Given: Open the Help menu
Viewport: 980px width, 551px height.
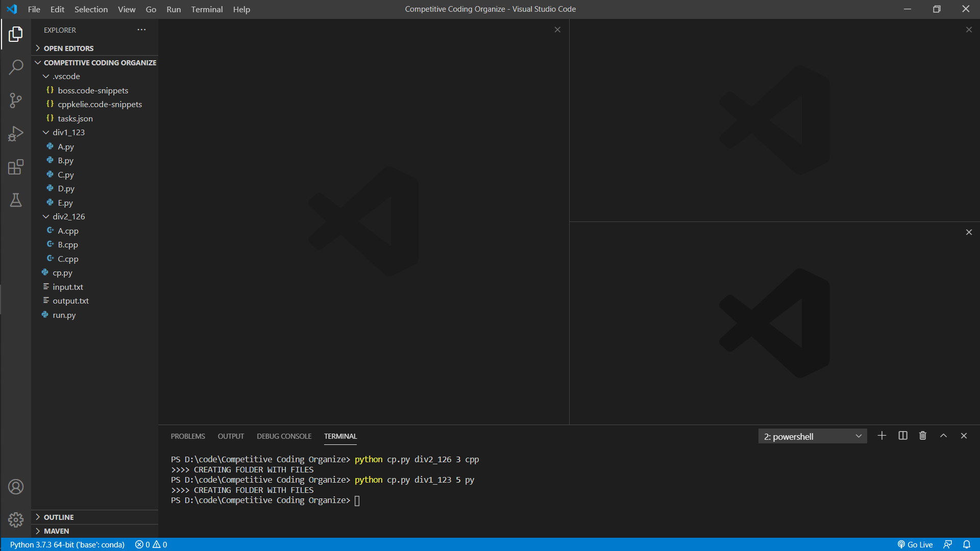Looking at the screenshot, I should (x=241, y=9).
